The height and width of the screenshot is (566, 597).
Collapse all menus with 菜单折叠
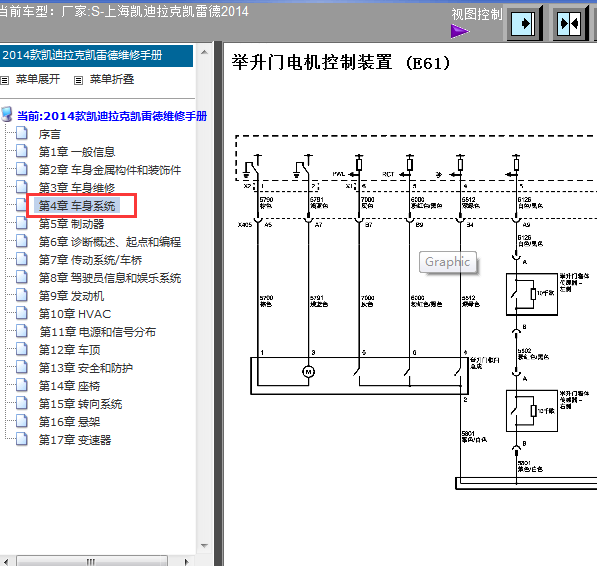pos(112,79)
